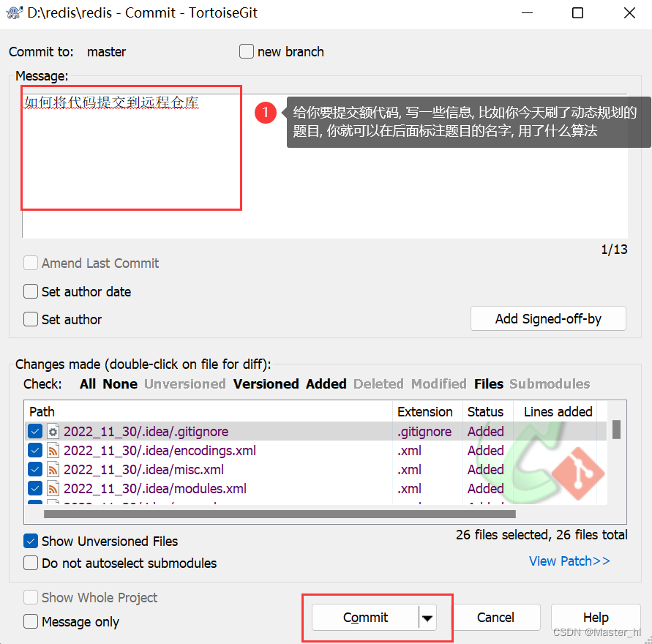Enable the new branch checkbox

pyautogui.click(x=247, y=51)
